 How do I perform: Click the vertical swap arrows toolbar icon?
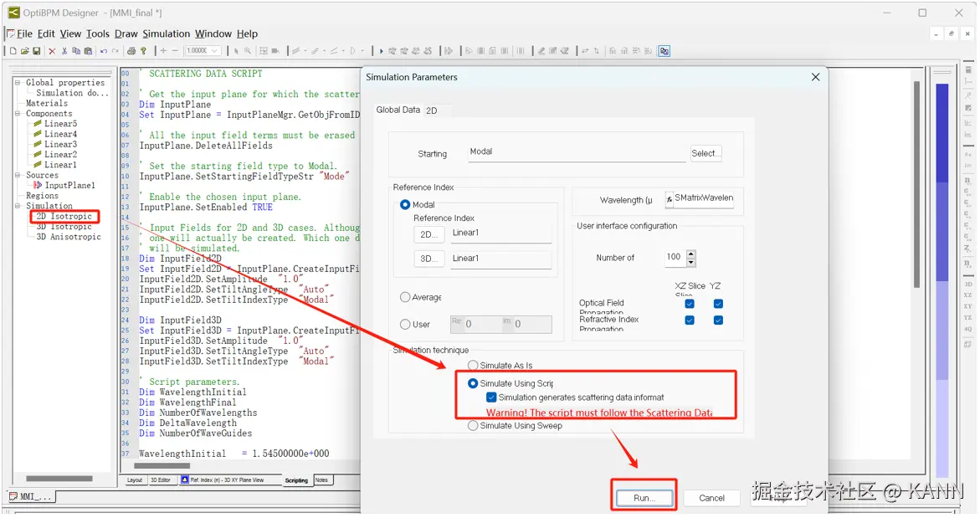(597, 51)
